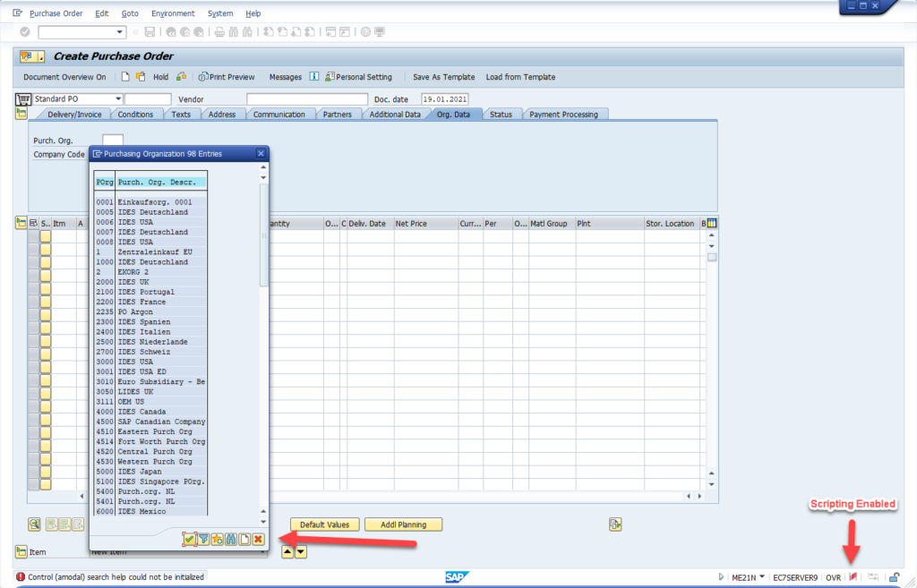Click the shopping cart icon beside Standard PO
This screenshot has width=917, height=588.
click(x=23, y=98)
